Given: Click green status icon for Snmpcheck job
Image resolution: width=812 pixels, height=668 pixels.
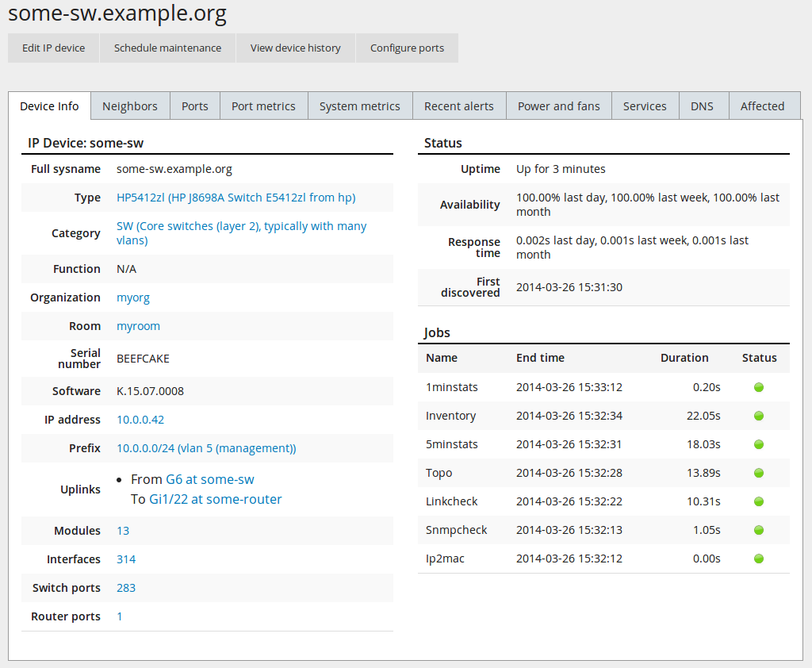Looking at the screenshot, I should (x=758, y=530).
